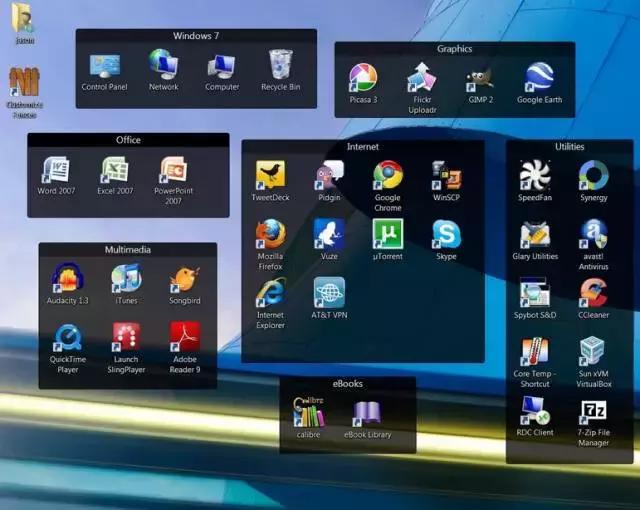Launch CCleaner
Viewport: 640px width, 510px height.
point(593,294)
